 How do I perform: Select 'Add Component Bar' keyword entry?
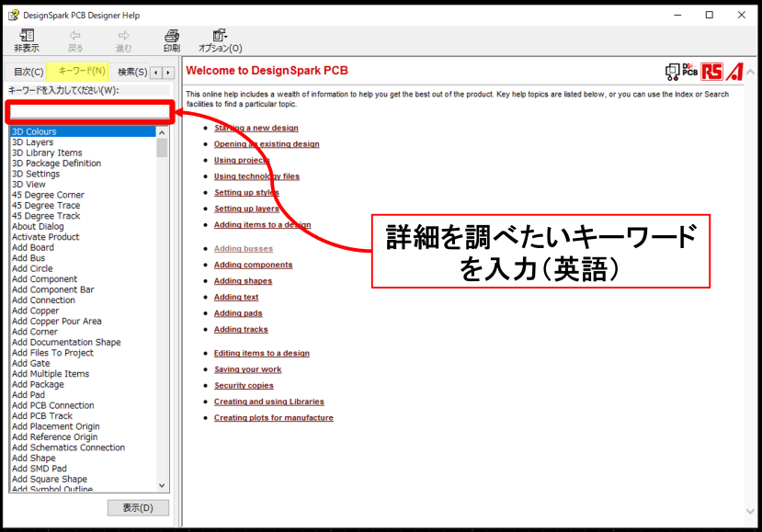[x=53, y=289]
